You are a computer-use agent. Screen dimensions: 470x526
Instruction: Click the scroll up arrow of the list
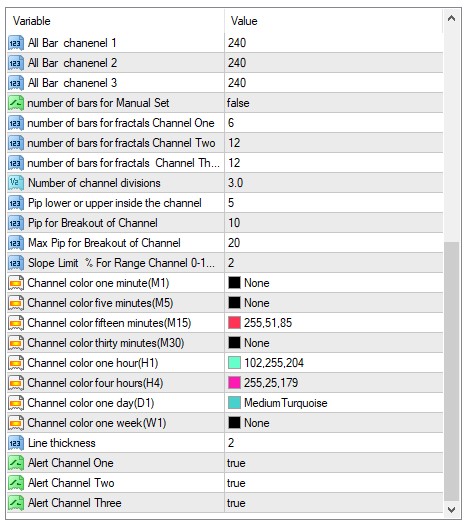452,18
